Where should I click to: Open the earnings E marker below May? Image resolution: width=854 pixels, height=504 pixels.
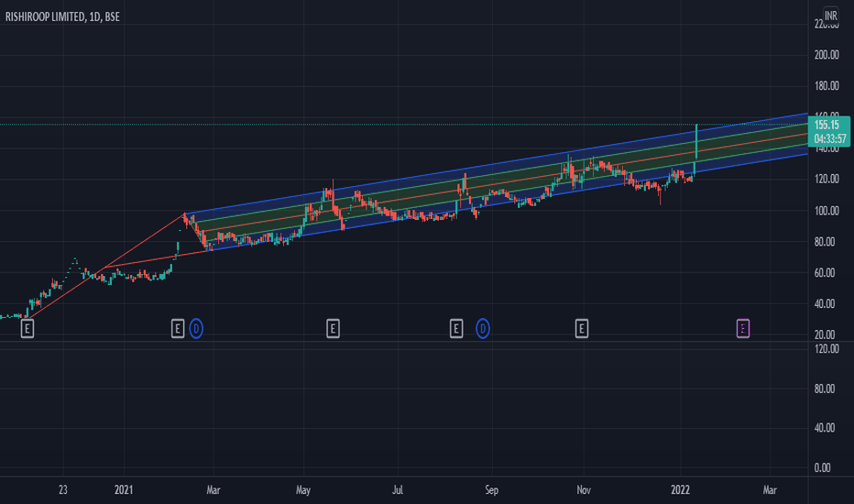point(333,329)
